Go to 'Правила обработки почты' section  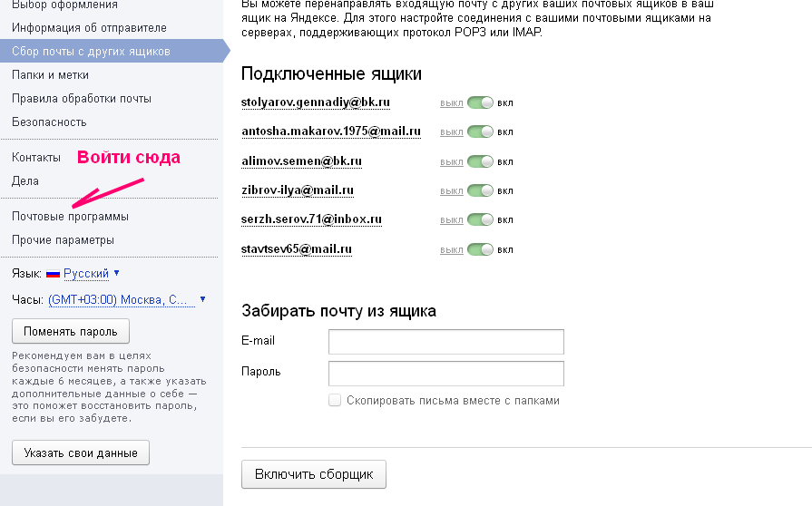[82, 98]
